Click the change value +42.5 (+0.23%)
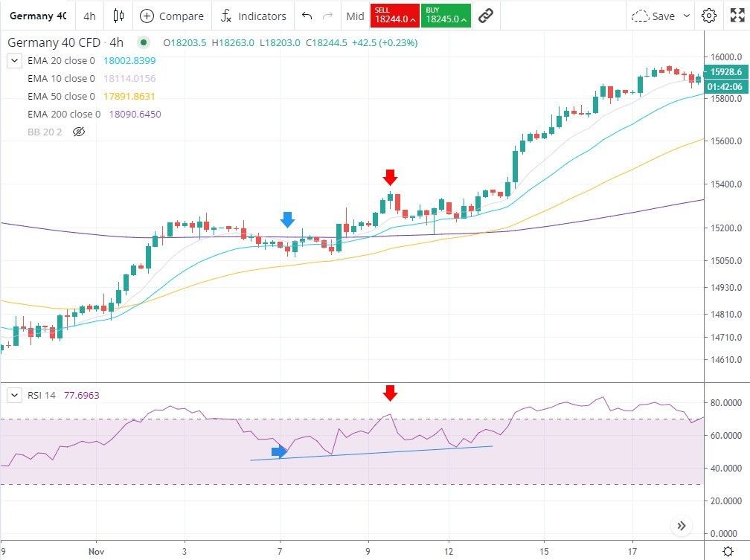The image size is (750, 560). coord(385,42)
